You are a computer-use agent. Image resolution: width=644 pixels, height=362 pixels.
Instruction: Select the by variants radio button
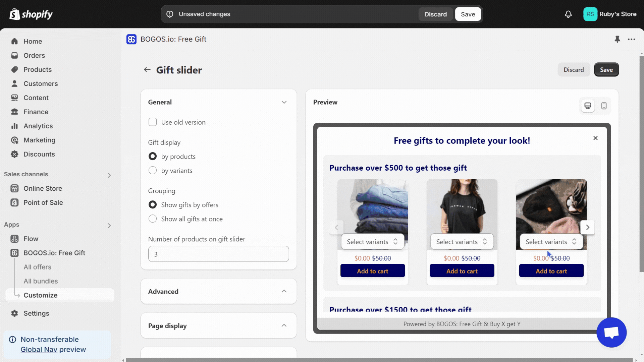pyautogui.click(x=153, y=170)
